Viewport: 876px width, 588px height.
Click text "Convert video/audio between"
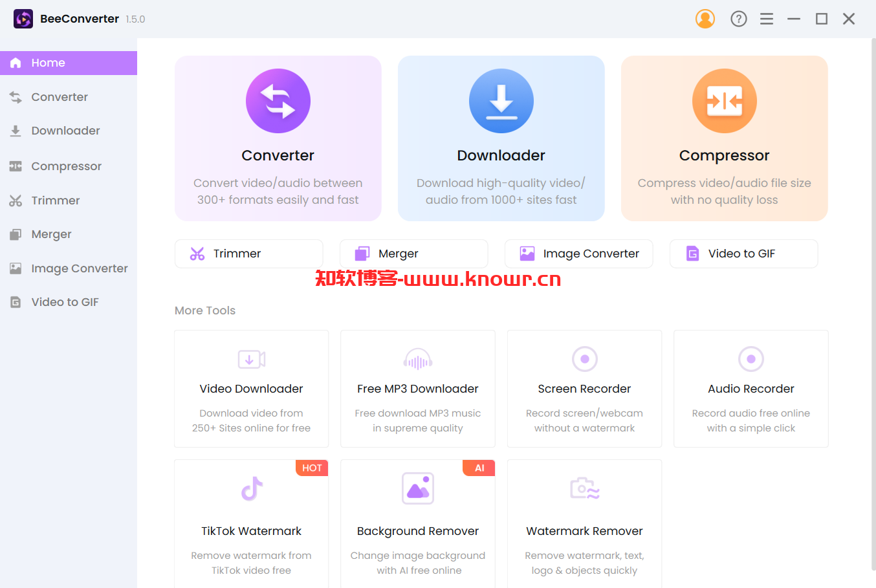[x=278, y=183]
